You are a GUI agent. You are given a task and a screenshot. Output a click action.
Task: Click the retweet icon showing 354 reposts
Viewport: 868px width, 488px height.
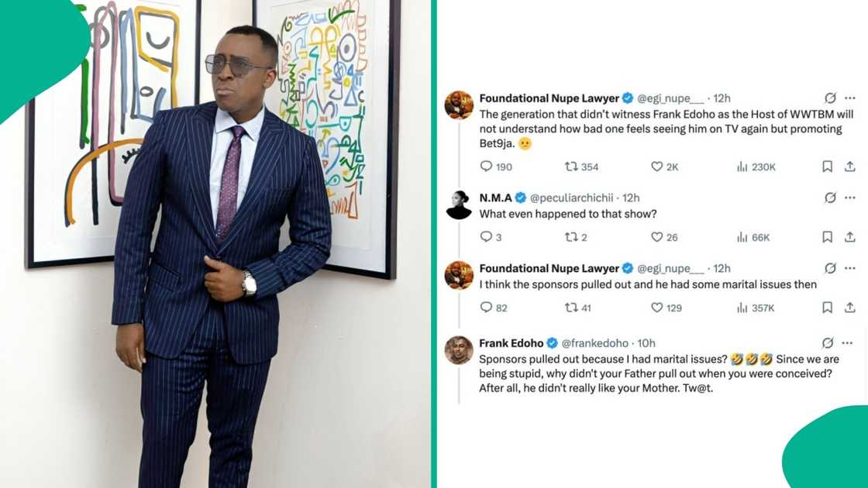(x=571, y=167)
